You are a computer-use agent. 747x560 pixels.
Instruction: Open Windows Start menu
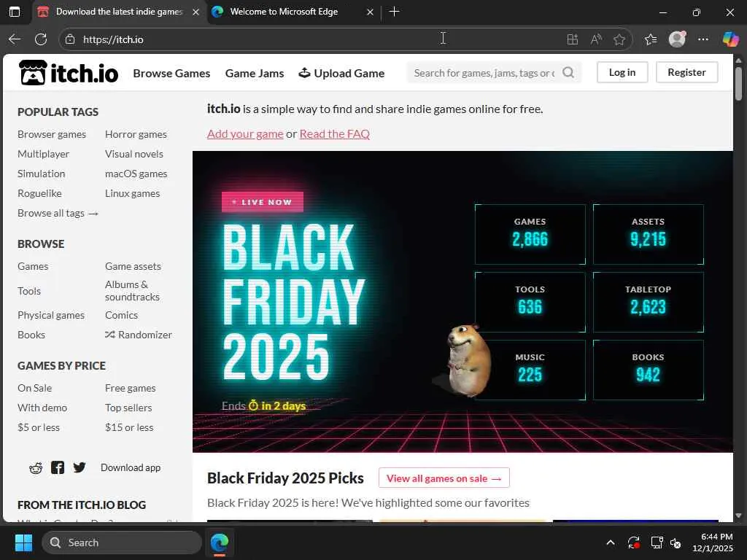[23, 542]
